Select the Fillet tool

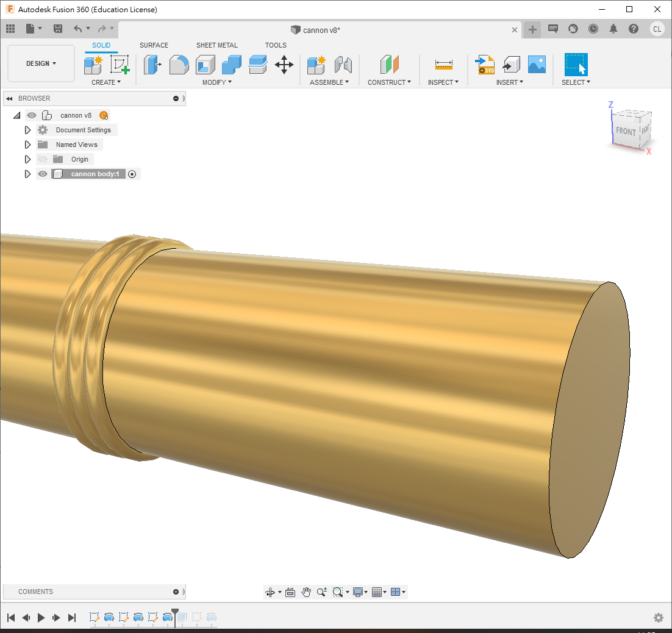(179, 65)
